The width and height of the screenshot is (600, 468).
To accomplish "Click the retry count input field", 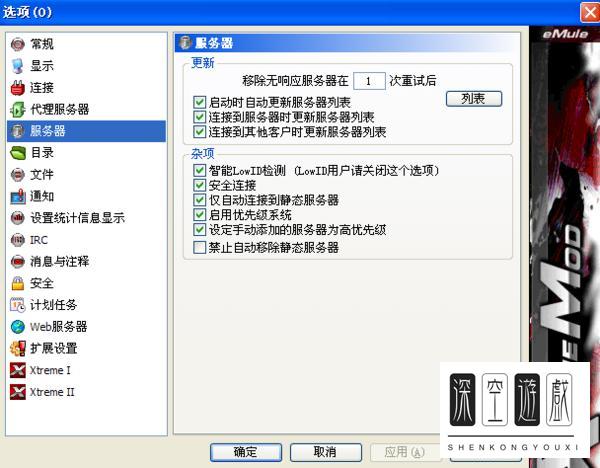I will tap(369, 81).
